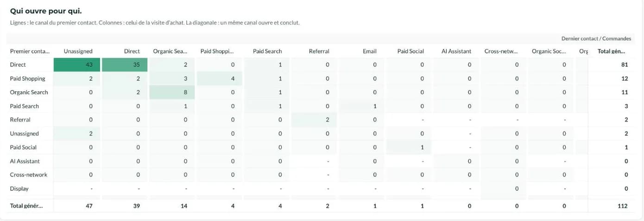This screenshot has width=644, height=221.
Task: Click the Paid Search row total of 3
Action: [x=626, y=106]
